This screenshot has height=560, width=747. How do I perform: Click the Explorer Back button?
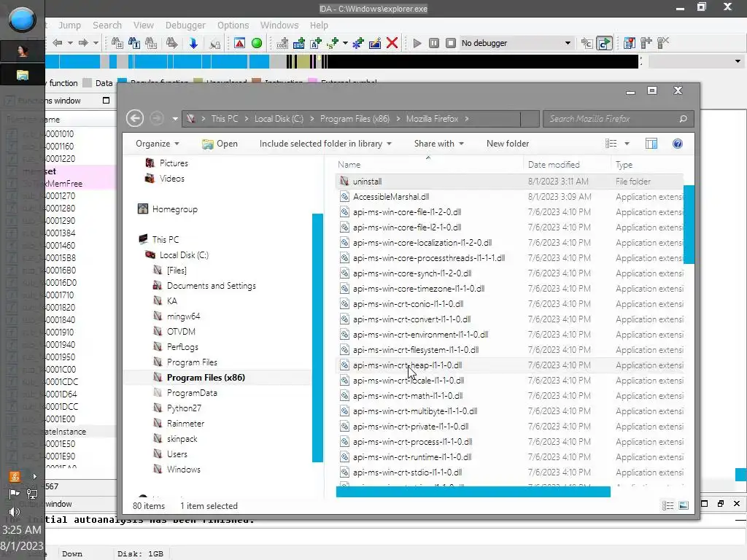[x=135, y=119]
